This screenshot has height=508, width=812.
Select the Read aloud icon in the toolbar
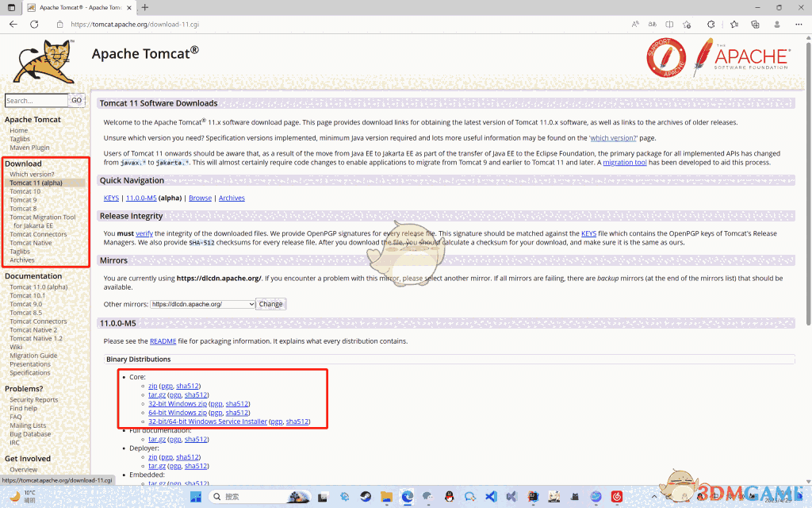[635, 25]
